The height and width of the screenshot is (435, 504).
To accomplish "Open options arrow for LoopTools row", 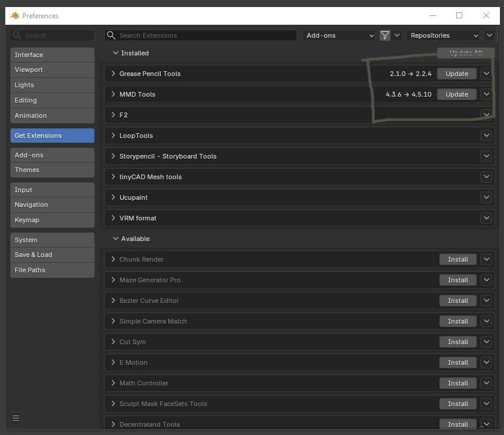I will 486,136.
